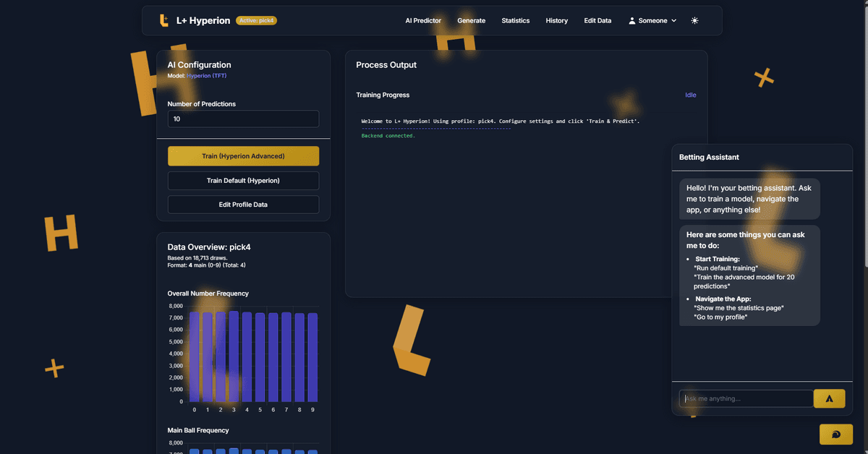868x454 pixels.
Task: Go to the Generate page
Action: click(471, 21)
